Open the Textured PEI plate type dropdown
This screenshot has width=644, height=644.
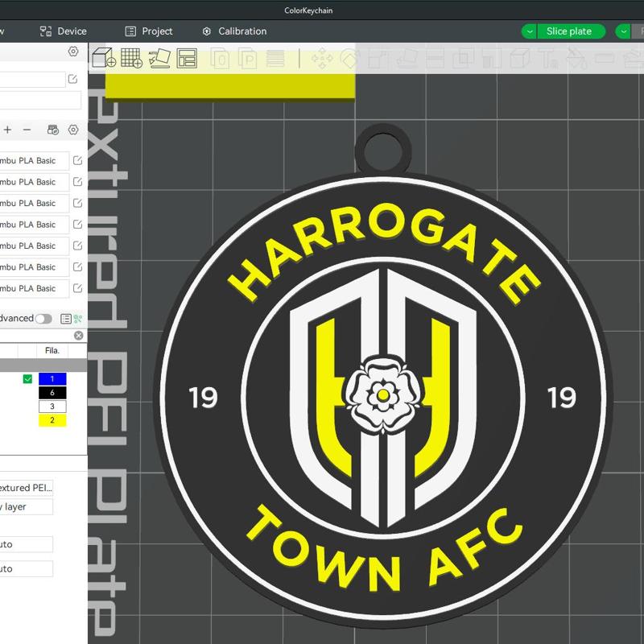27,488
